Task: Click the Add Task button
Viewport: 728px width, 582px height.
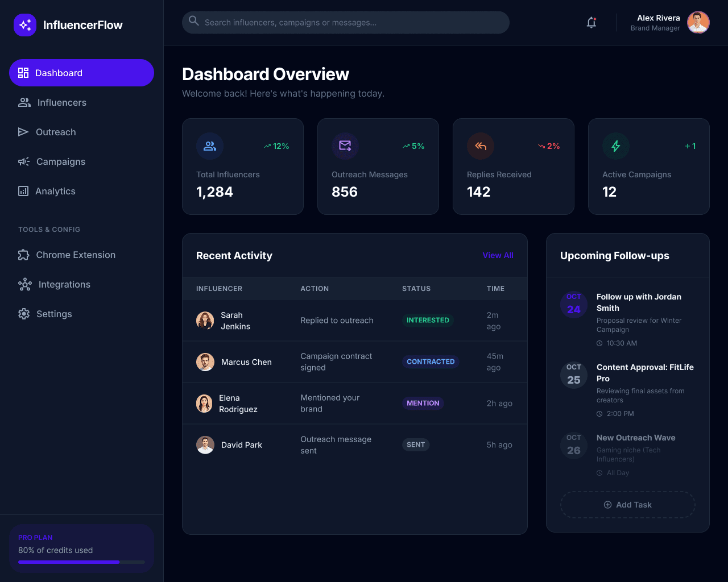Action: pyautogui.click(x=627, y=505)
